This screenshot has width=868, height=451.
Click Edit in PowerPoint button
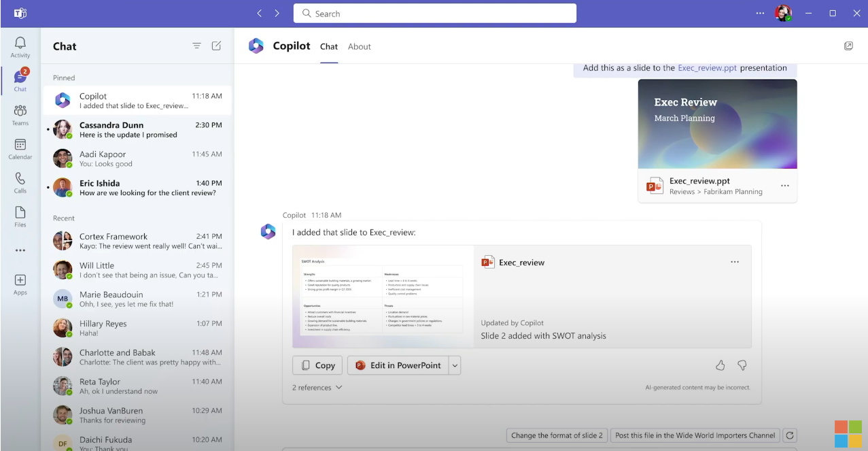point(398,365)
